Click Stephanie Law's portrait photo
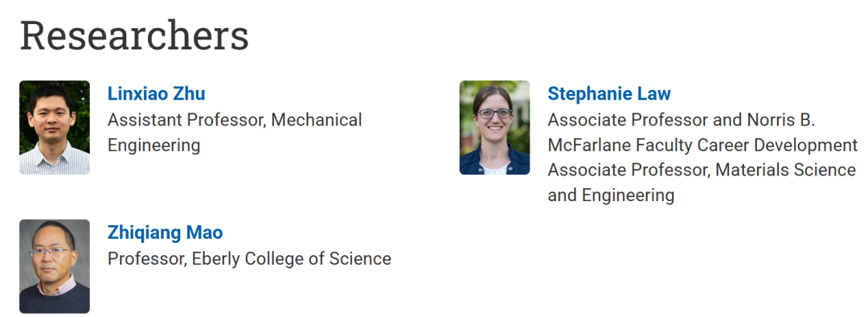This screenshot has height=317, width=868. pyautogui.click(x=494, y=127)
